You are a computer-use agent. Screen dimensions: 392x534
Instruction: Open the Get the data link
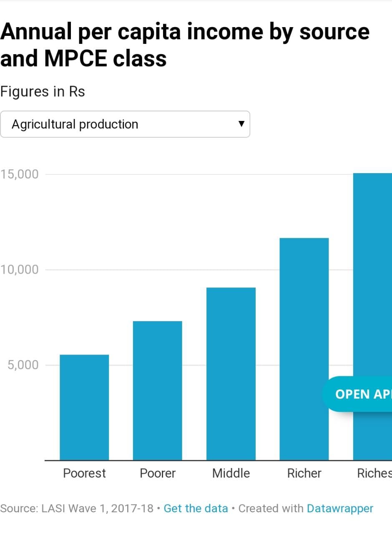(x=196, y=509)
